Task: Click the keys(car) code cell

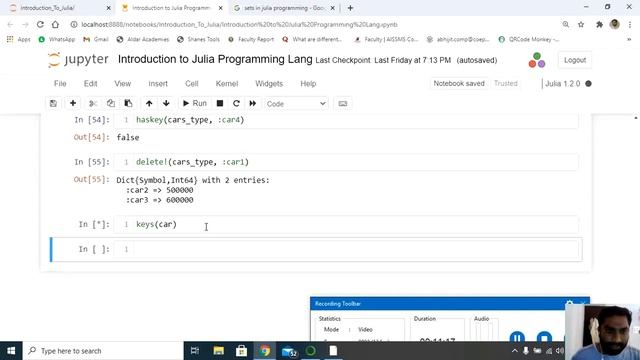Action: tap(346, 224)
